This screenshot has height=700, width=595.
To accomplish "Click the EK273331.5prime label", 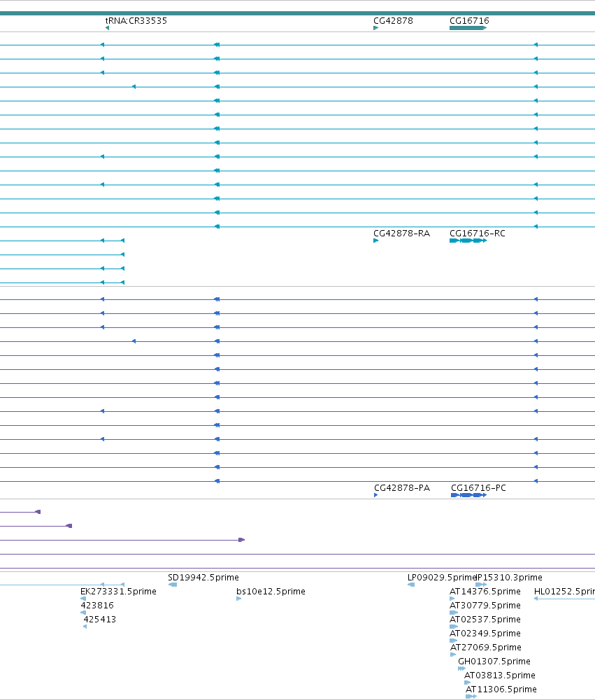I will (118, 591).
